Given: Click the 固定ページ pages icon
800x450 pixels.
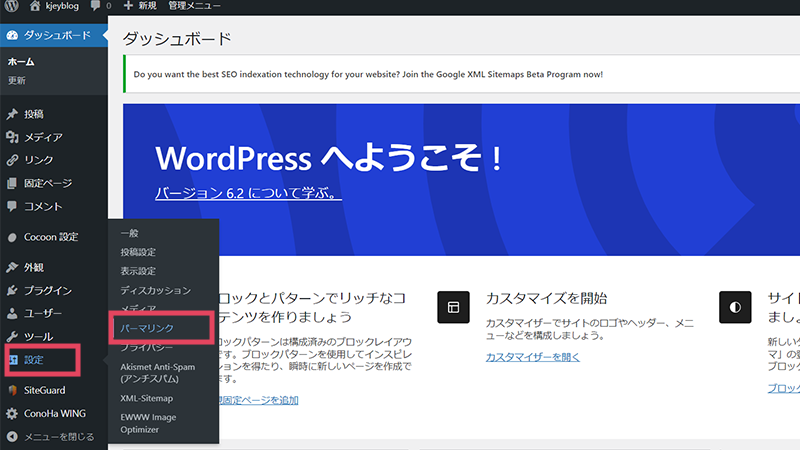Looking at the screenshot, I should tap(12, 183).
